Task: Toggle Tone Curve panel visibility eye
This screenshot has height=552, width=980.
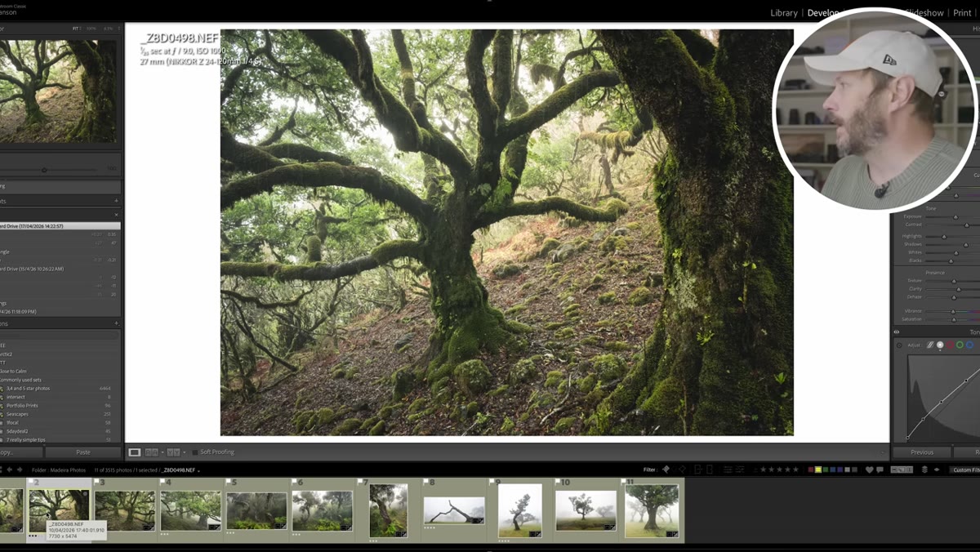Action: coord(897,332)
